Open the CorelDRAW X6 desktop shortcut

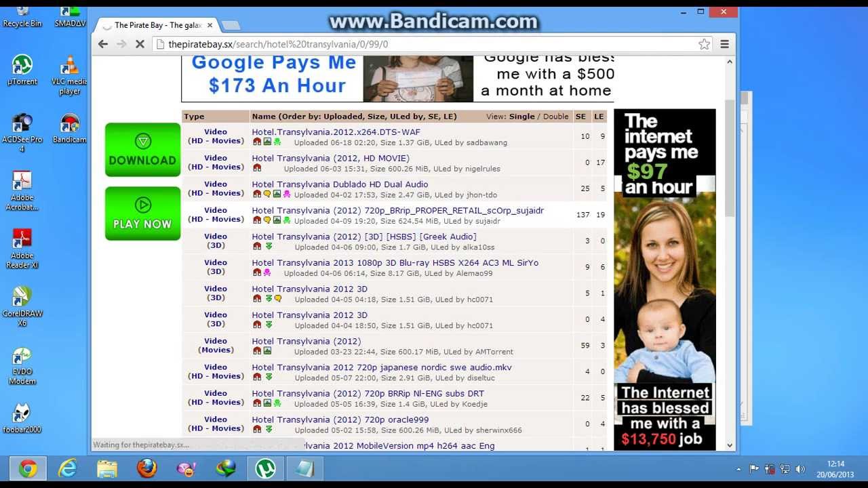click(22, 307)
